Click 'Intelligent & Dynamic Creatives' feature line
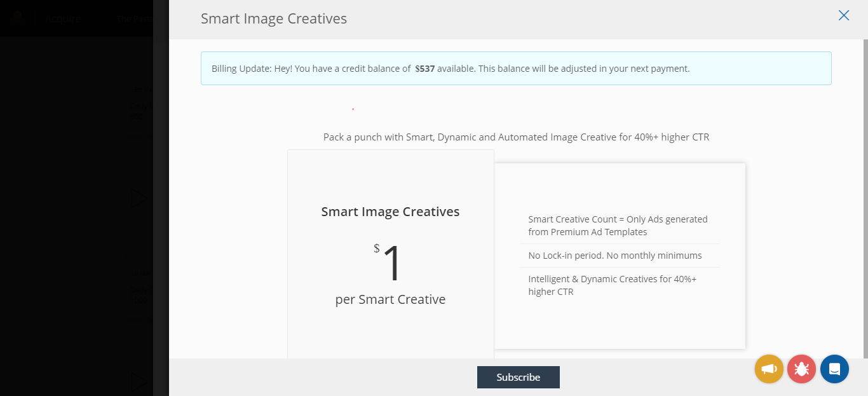This screenshot has height=396, width=868. [x=613, y=285]
